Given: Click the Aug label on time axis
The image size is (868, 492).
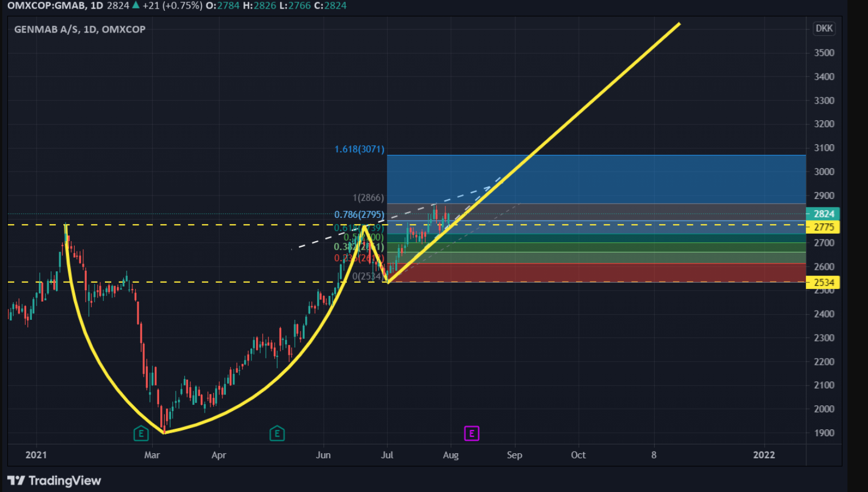Looking at the screenshot, I should pos(451,455).
